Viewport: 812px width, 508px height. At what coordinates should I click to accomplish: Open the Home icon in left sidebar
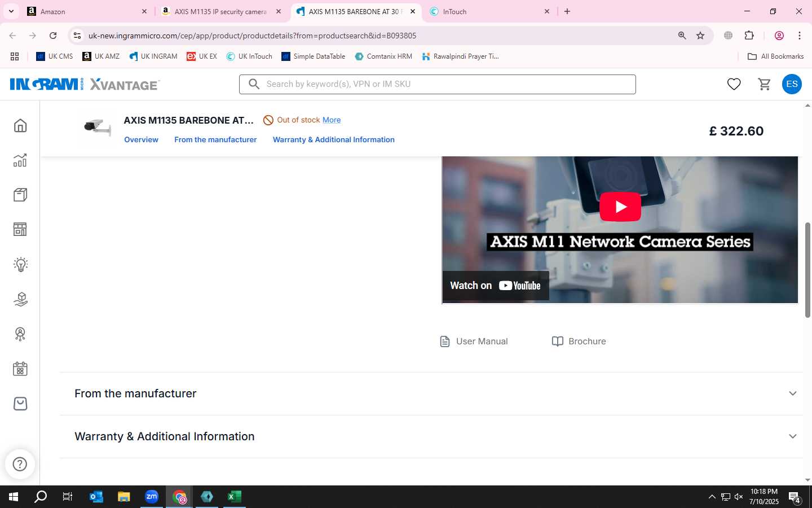(x=20, y=125)
